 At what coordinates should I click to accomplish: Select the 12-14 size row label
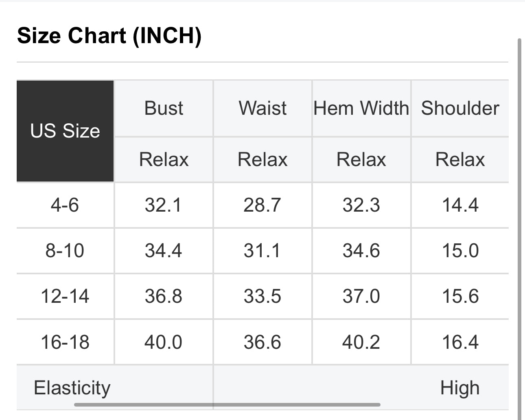point(65,296)
